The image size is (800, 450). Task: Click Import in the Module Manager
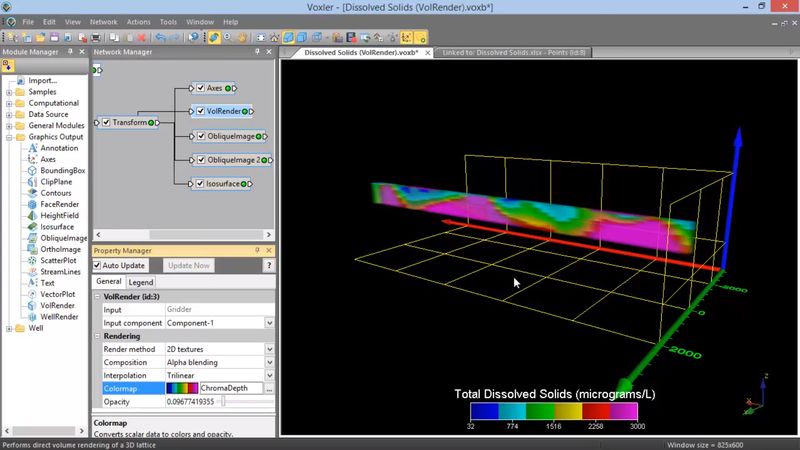click(x=43, y=81)
